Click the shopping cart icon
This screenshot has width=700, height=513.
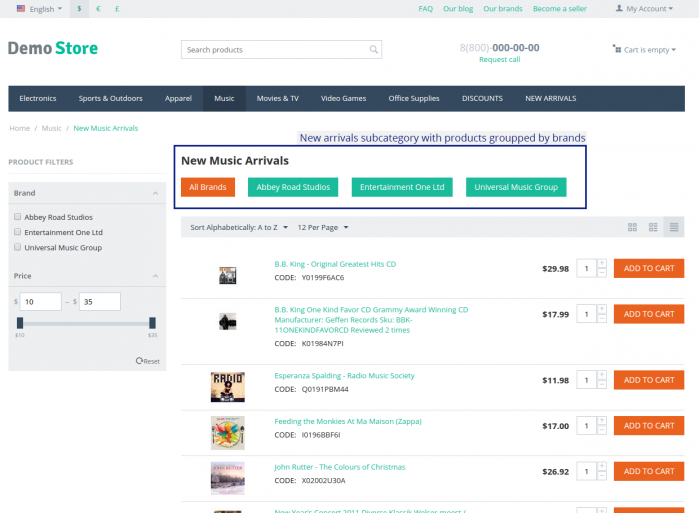tap(617, 49)
